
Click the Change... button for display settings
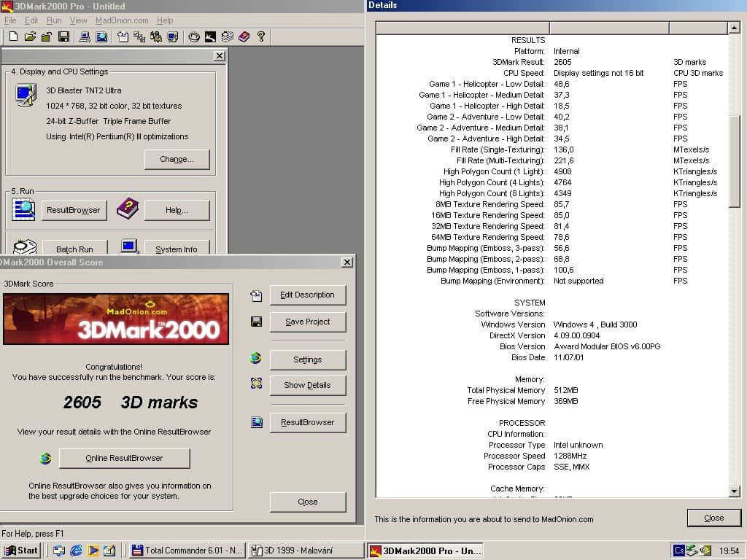tap(177, 160)
